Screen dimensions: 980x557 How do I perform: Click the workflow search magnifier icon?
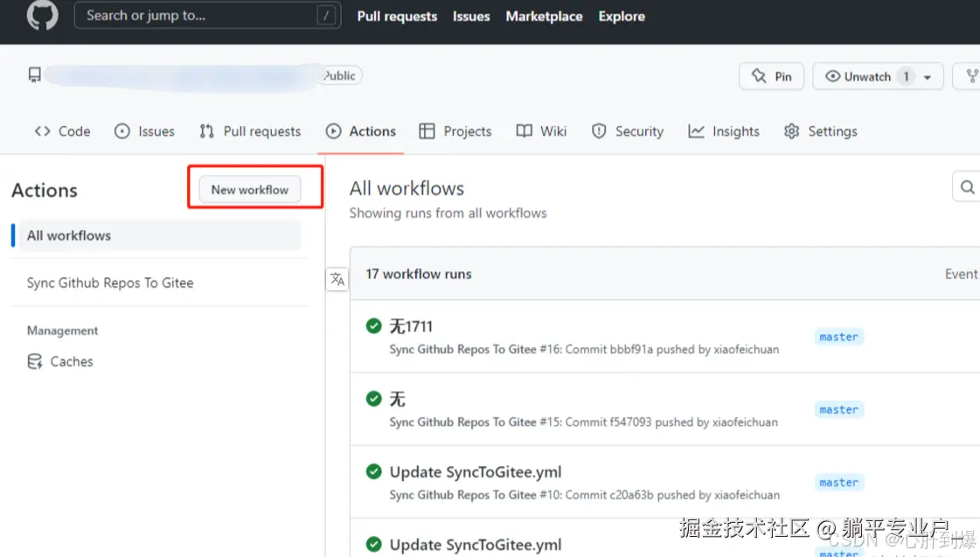[x=967, y=187]
